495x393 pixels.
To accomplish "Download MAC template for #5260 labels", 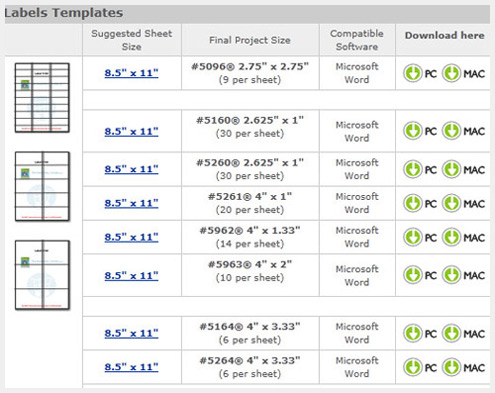I will [463, 169].
